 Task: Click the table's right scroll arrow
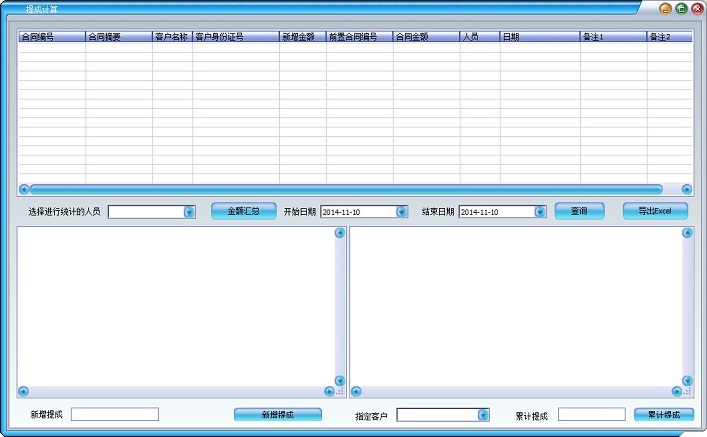(686, 189)
